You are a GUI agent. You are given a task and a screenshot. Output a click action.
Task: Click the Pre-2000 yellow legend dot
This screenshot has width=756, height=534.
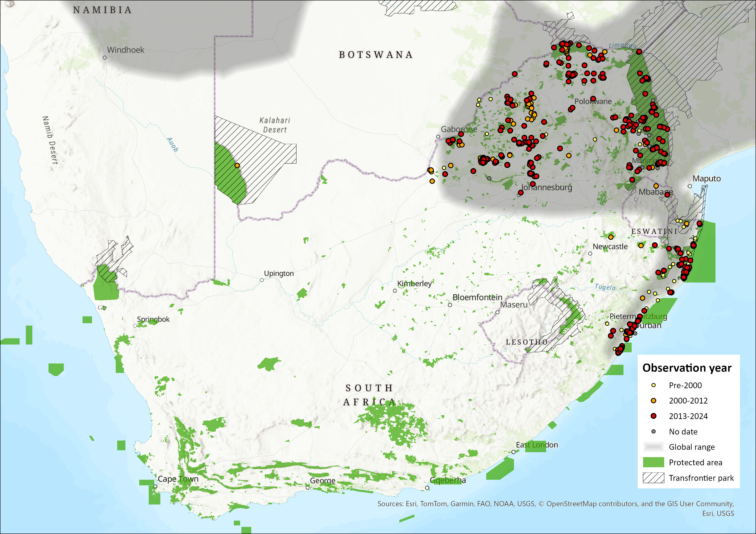[654, 385]
